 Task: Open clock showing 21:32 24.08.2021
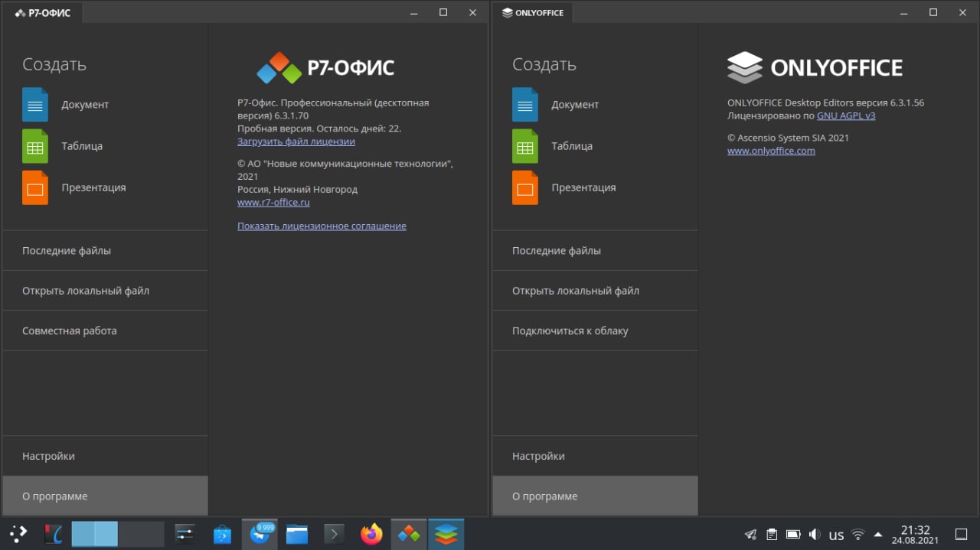(x=915, y=534)
